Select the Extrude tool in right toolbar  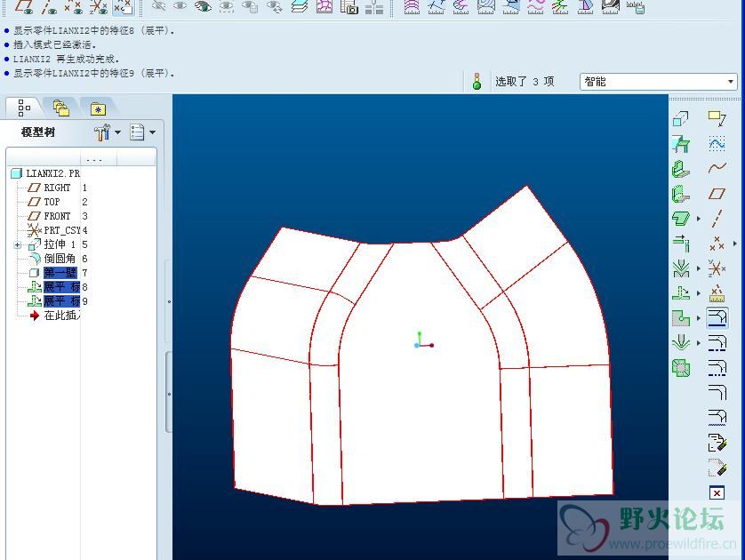[x=680, y=118]
